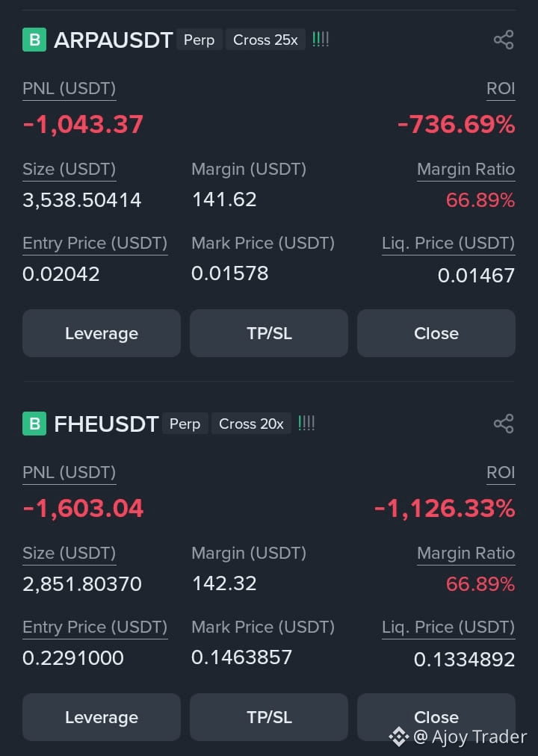The image size is (538, 756).
Task: Click the Binance logo watermark
Action: point(399,737)
